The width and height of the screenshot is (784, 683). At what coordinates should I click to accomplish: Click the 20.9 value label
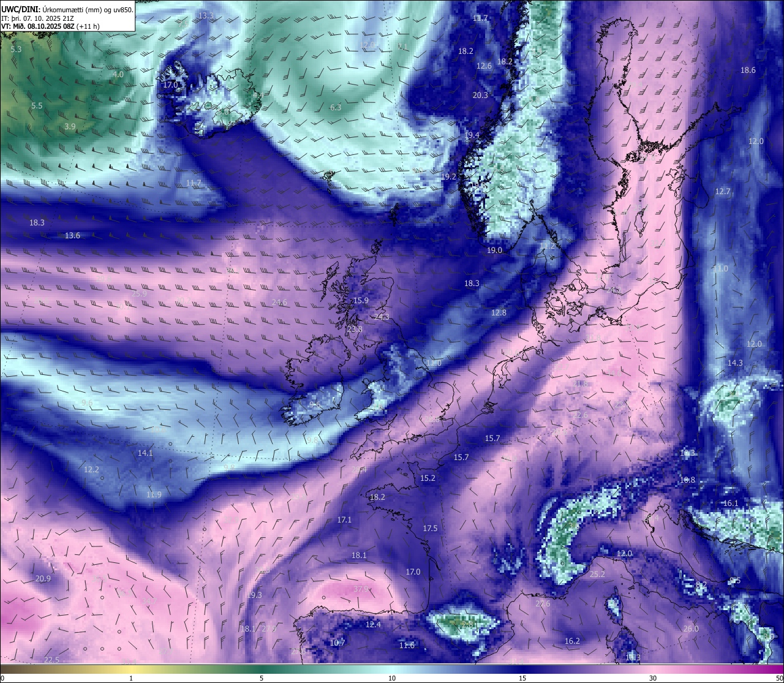click(x=43, y=578)
